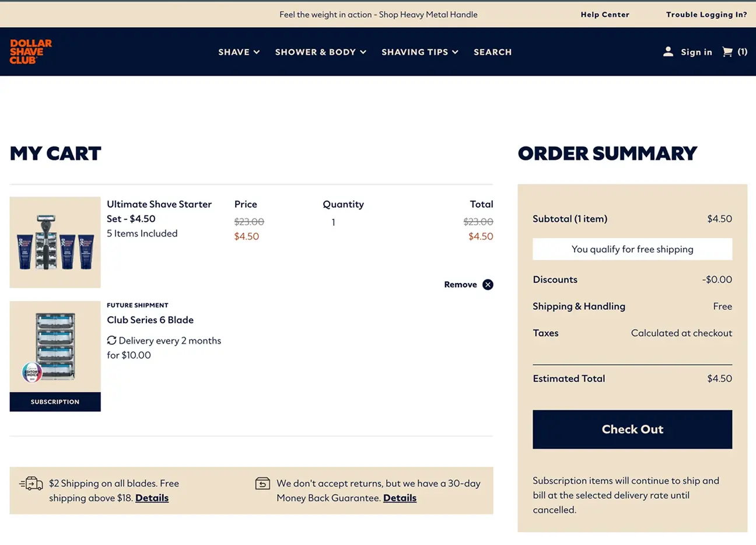Click Trouble Logging In link
Viewport: 756px width, 545px height.
coord(706,15)
